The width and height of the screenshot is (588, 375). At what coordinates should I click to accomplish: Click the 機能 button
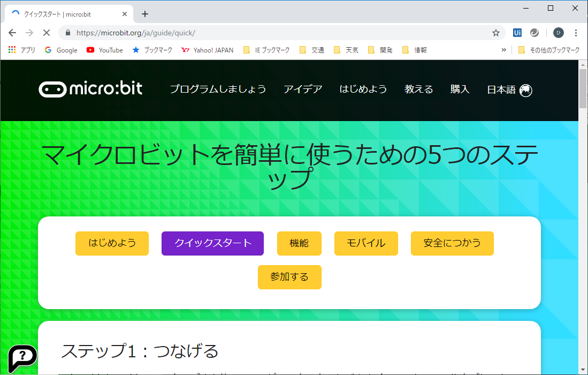[299, 243]
